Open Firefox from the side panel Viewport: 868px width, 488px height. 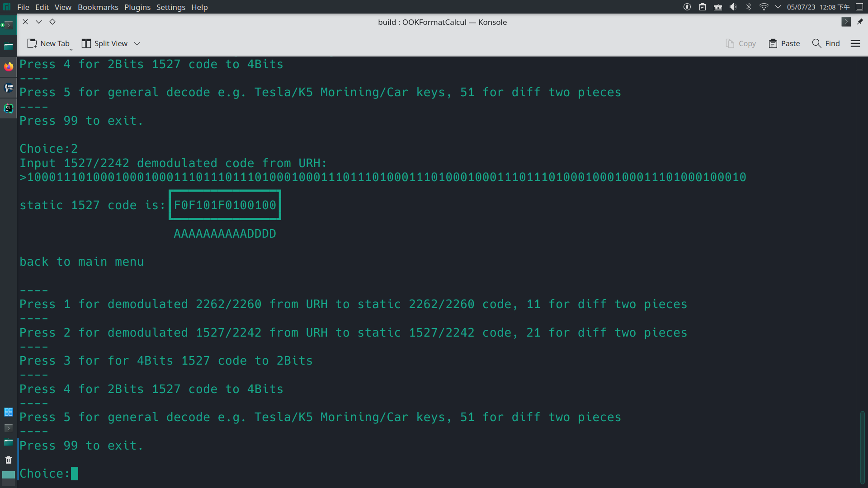(8, 67)
